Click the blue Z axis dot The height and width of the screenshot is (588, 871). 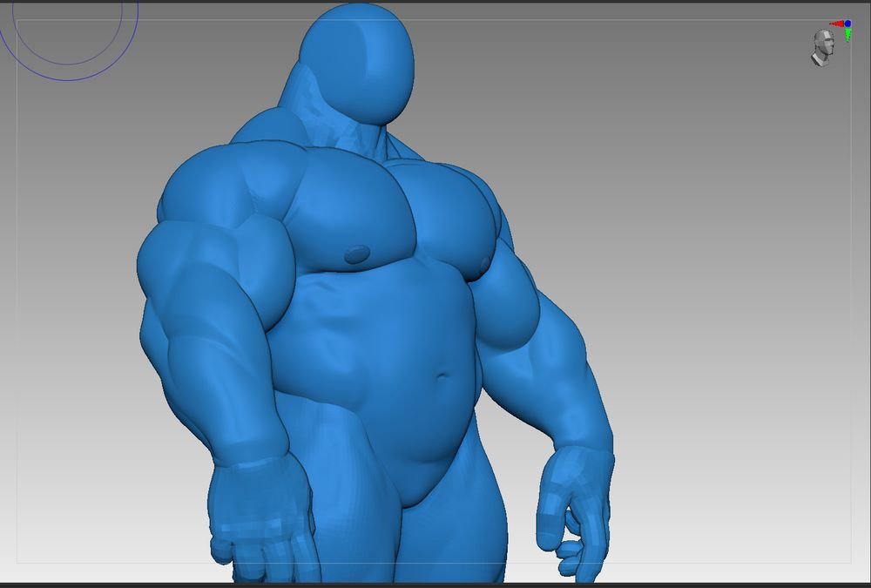tap(847, 24)
